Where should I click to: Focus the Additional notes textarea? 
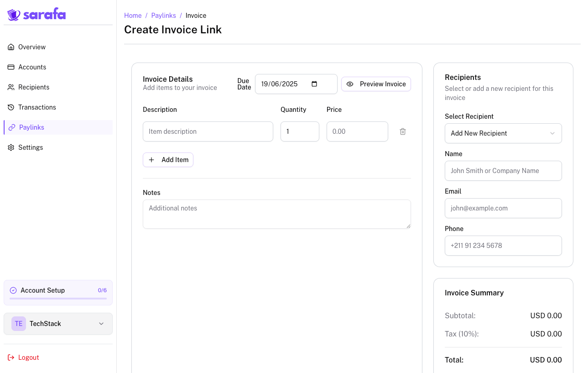(277, 214)
